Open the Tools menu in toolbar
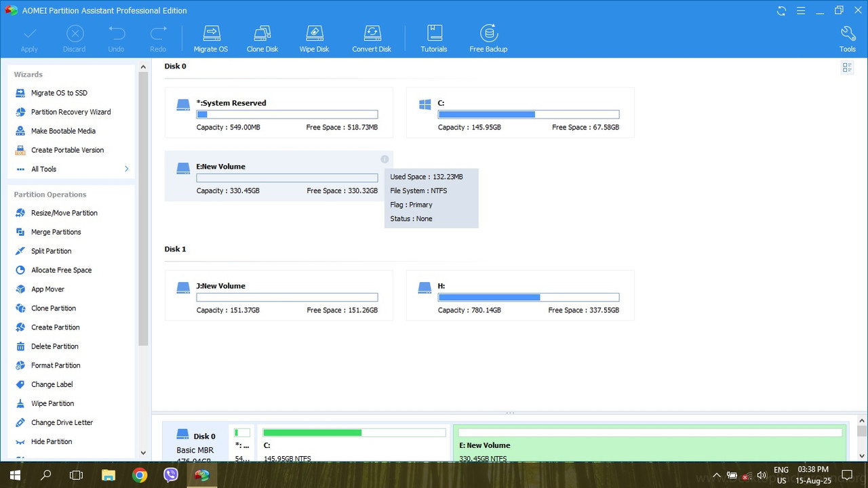 pyautogui.click(x=848, y=39)
